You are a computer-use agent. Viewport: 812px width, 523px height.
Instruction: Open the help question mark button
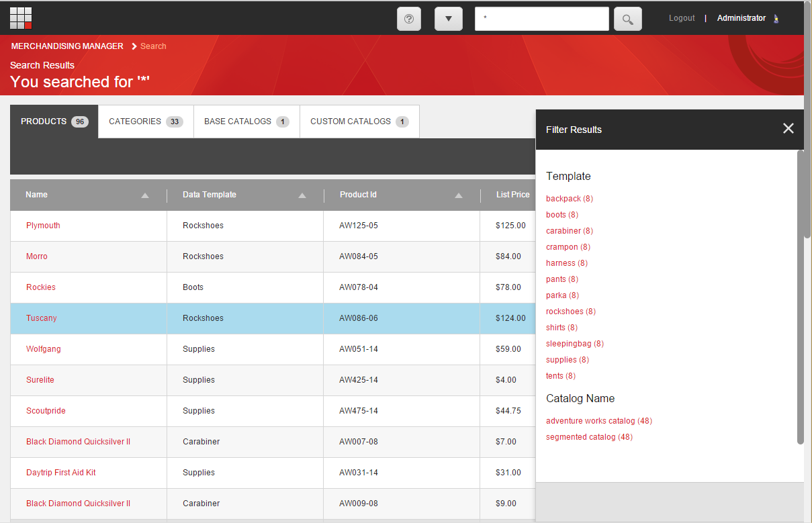[409, 19]
